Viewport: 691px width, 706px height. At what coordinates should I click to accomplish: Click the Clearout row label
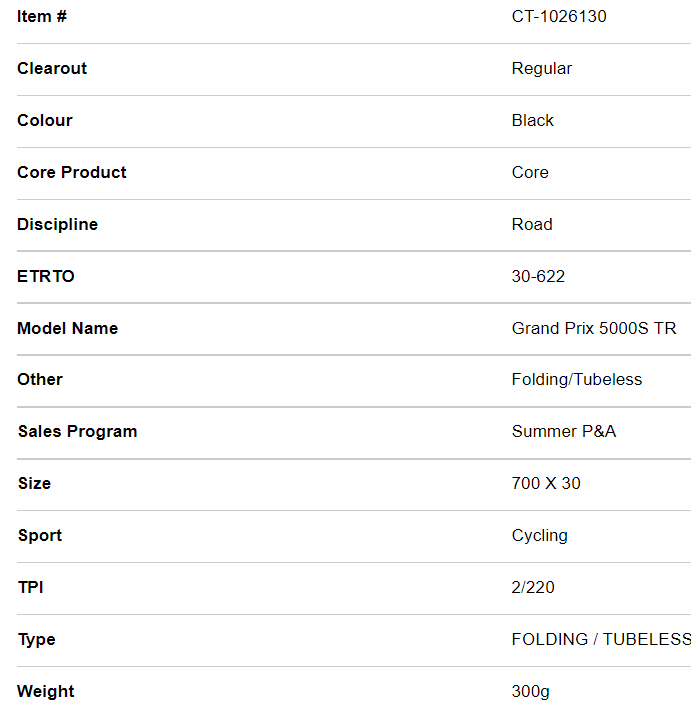[x=52, y=69]
